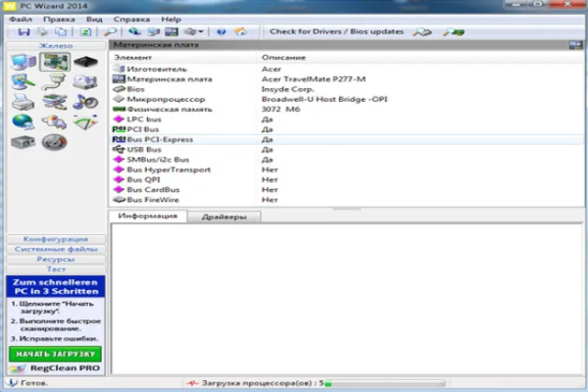Switch to the Информация tab
588x392 pixels.
[x=147, y=216]
